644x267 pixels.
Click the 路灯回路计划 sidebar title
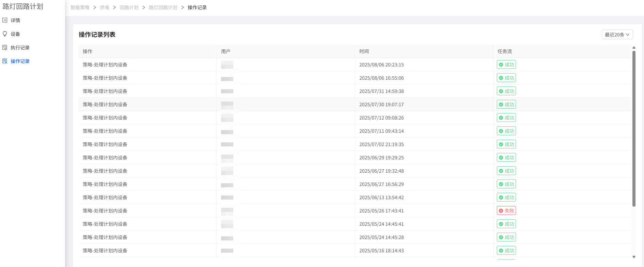(23, 6)
